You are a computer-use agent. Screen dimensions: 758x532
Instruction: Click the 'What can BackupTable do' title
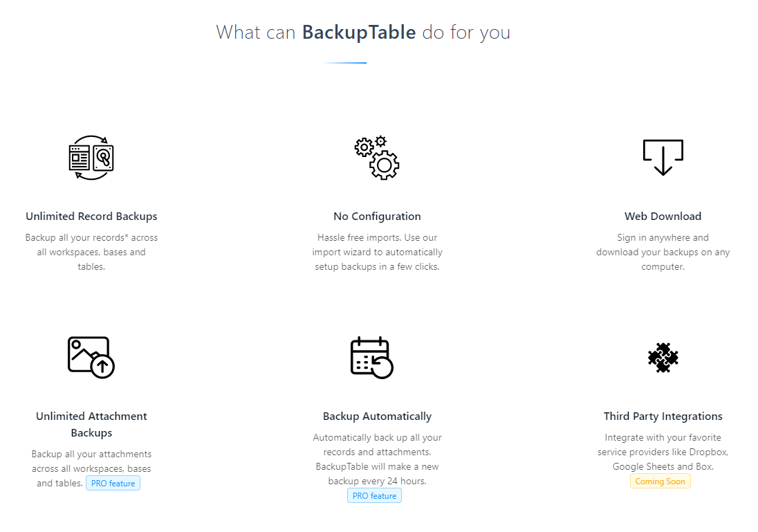click(363, 33)
